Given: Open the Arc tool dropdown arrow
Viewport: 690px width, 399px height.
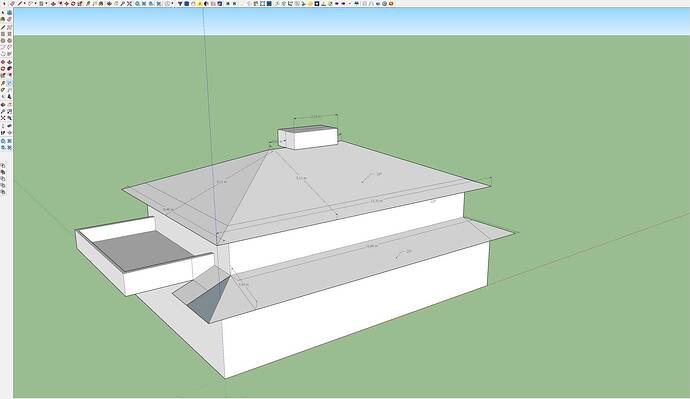Looking at the screenshot, I should pos(36,4).
